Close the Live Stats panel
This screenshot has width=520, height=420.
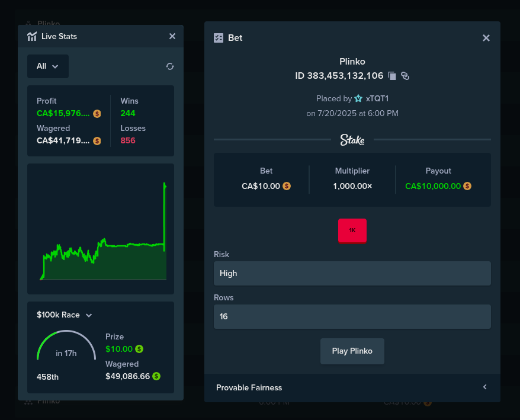(172, 36)
